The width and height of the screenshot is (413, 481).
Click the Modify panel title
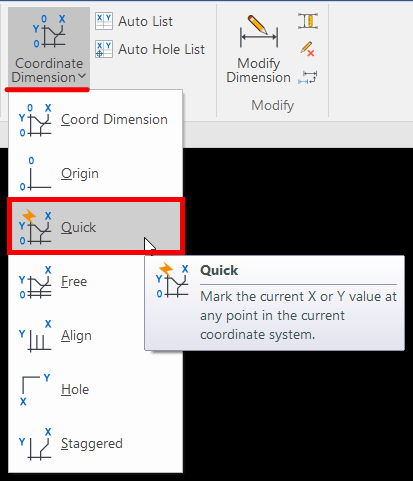273,105
